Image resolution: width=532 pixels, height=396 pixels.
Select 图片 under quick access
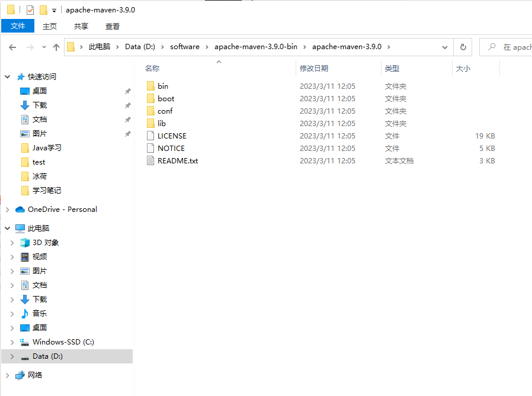pyautogui.click(x=40, y=134)
